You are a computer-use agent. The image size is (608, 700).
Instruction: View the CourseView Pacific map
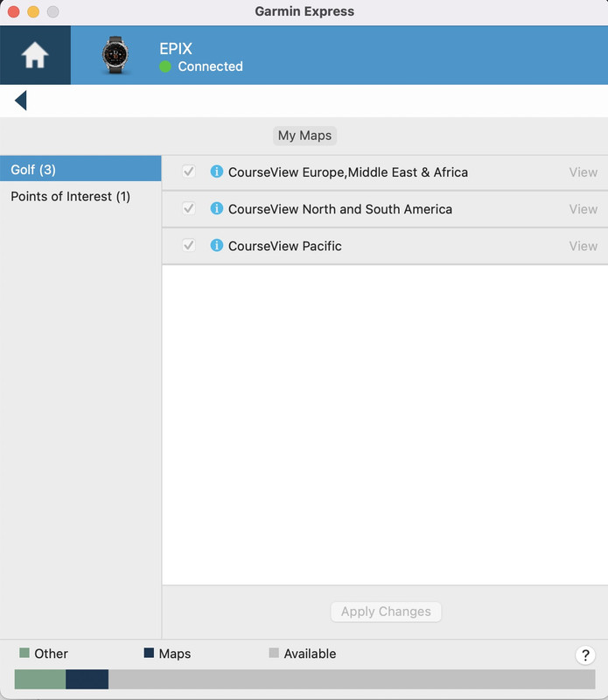(x=583, y=246)
